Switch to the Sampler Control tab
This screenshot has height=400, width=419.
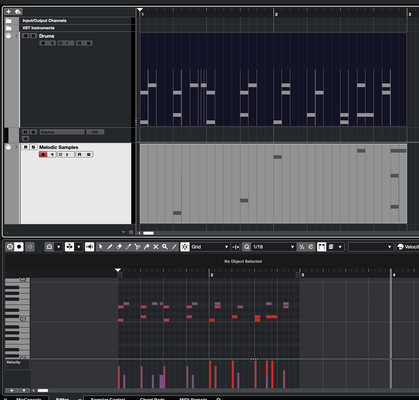[x=108, y=399]
